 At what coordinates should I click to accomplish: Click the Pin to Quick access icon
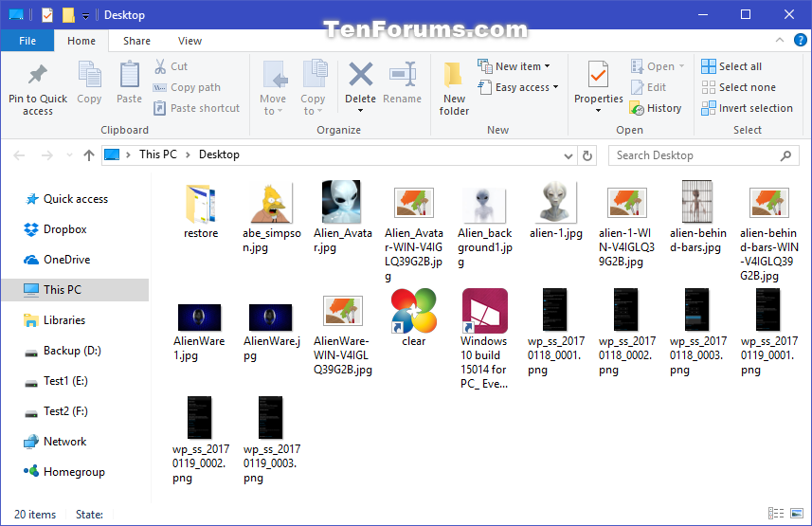click(37, 75)
